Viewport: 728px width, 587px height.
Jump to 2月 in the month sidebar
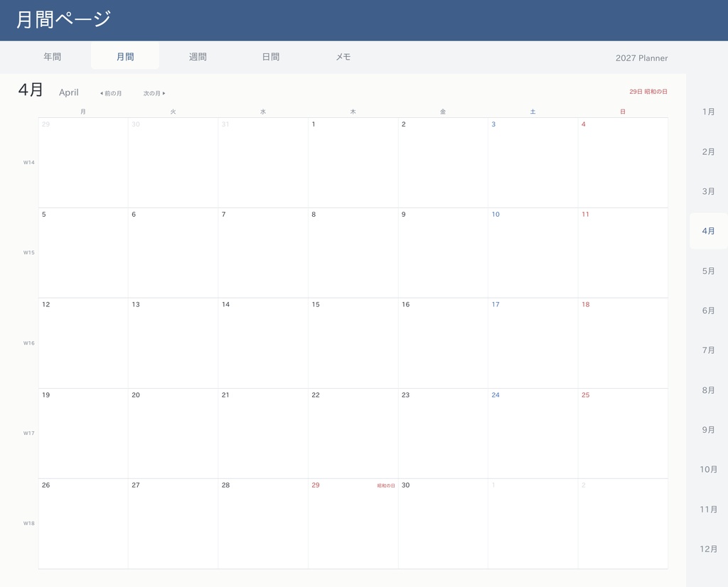(x=709, y=152)
